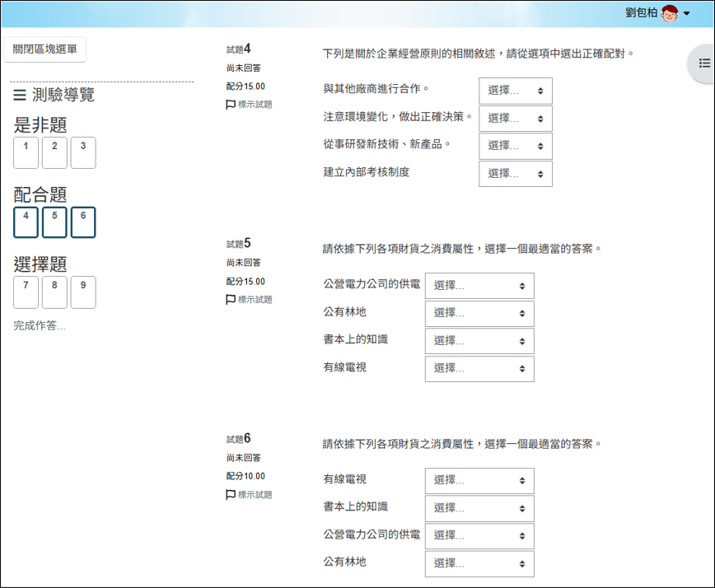This screenshot has height=588, width=715.
Task: Click the question 4 prompt about 企業經營原則
Action: coord(479,54)
